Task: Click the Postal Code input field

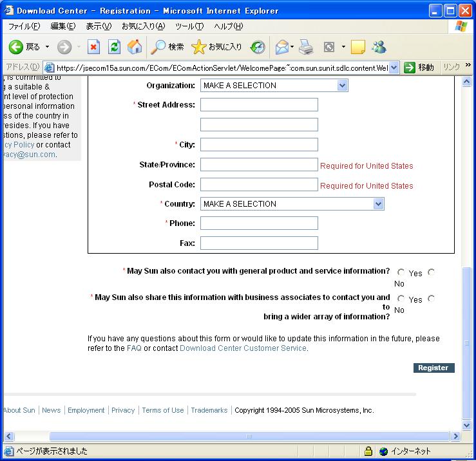Action: pos(259,185)
